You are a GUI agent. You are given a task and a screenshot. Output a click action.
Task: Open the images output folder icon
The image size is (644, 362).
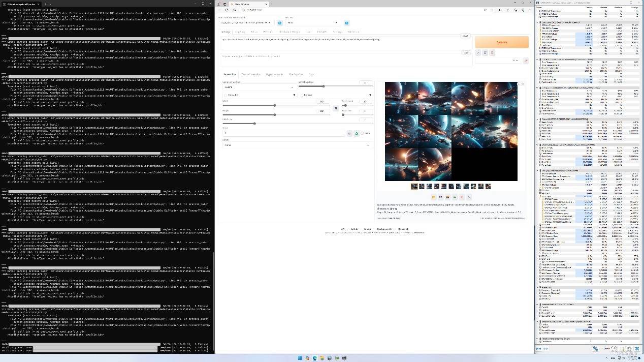click(x=433, y=197)
